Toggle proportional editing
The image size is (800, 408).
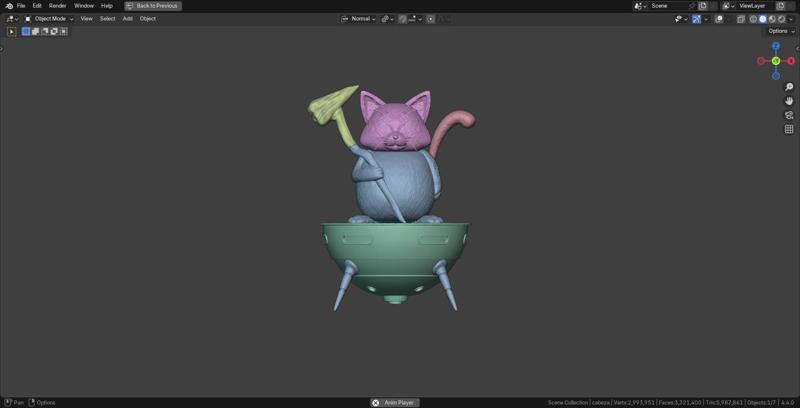[431, 19]
